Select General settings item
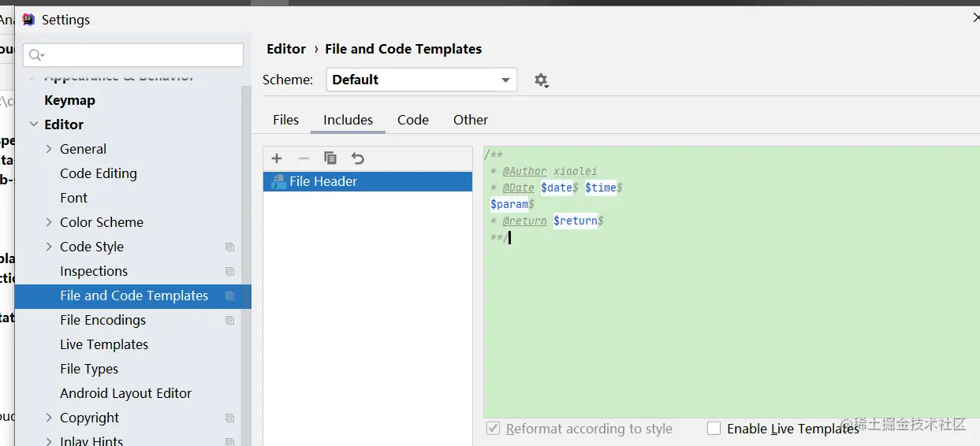The image size is (980, 446). coord(83,149)
